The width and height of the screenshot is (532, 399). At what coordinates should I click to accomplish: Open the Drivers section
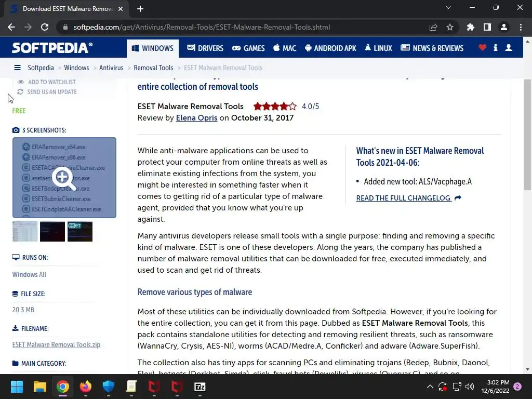point(205,48)
